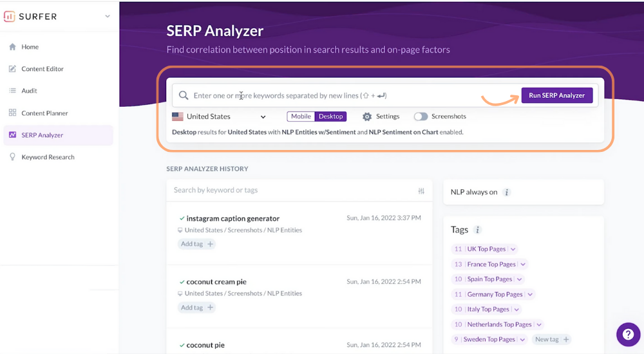Expand Netherlands Top Pages tag chevron
644x354 pixels.
pos(539,325)
